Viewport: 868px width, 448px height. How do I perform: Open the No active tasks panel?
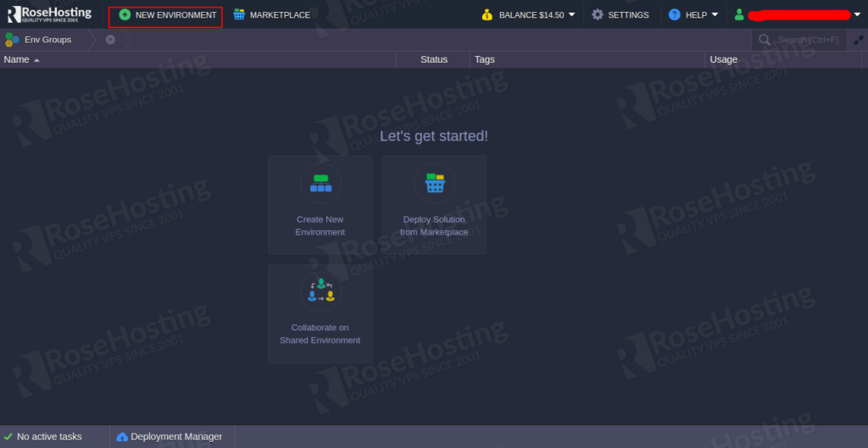tap(55, 436)
